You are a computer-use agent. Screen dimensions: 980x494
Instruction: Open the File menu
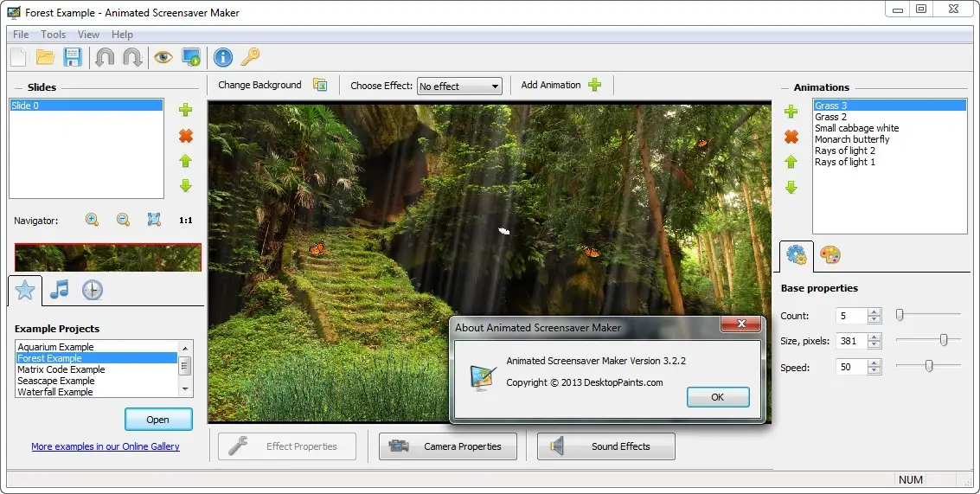pos(21,35)
